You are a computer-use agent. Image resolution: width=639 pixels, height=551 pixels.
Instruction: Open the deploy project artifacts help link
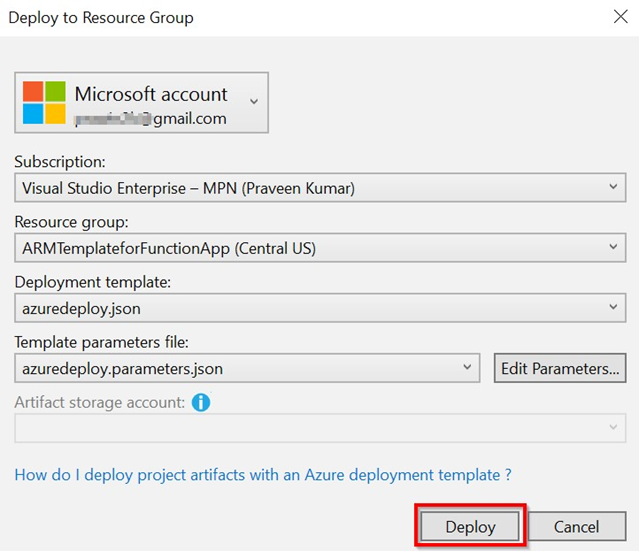pos(263,475)
